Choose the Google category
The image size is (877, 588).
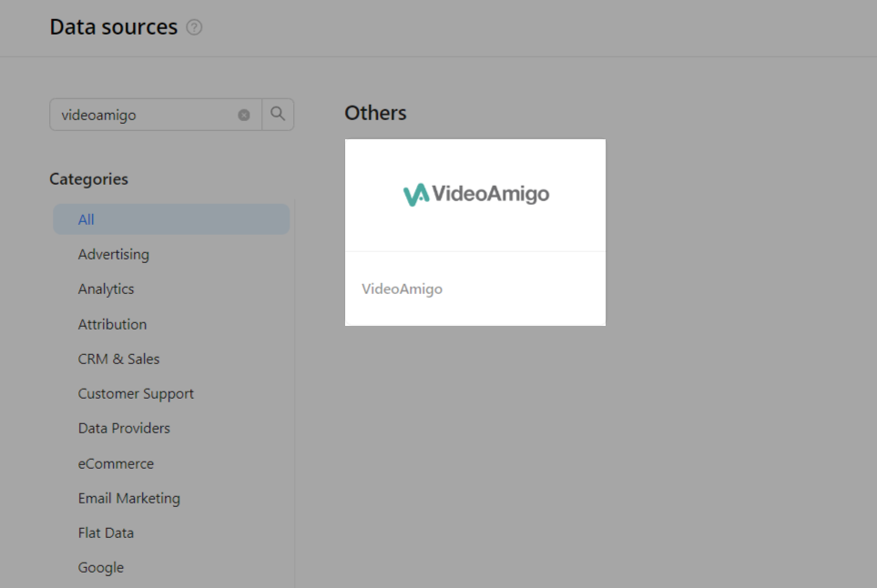click(100, 567)
